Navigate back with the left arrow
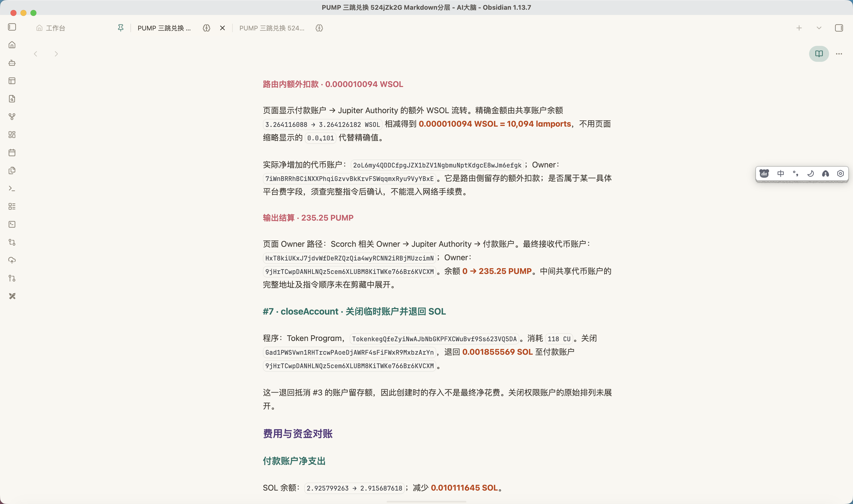The height and width of the screenshot is (504, 853). point(36,54)
